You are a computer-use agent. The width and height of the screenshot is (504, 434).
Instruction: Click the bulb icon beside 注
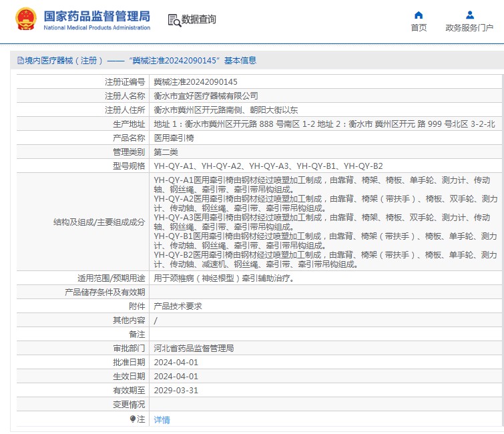[133, 419]
